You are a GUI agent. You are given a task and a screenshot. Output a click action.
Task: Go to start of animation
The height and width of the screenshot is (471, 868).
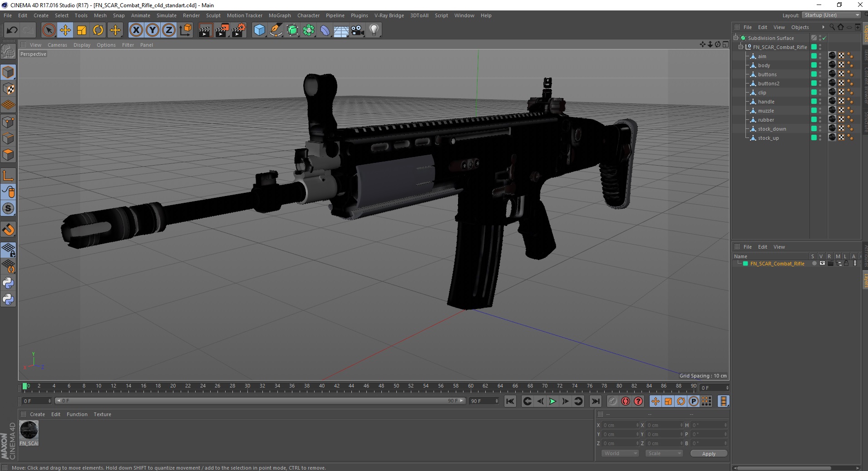click(x=510, y=401)
